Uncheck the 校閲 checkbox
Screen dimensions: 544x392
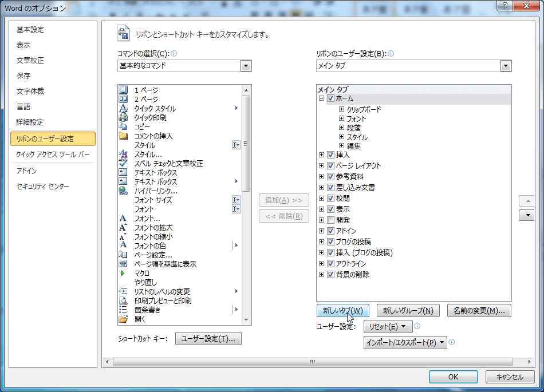point(330,198)
